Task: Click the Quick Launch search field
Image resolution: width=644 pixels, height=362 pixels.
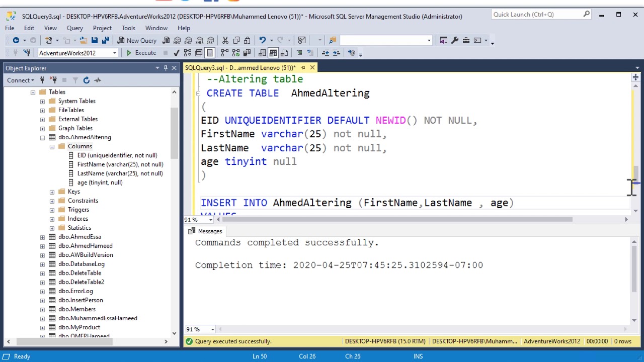Action: pos(541,15)
